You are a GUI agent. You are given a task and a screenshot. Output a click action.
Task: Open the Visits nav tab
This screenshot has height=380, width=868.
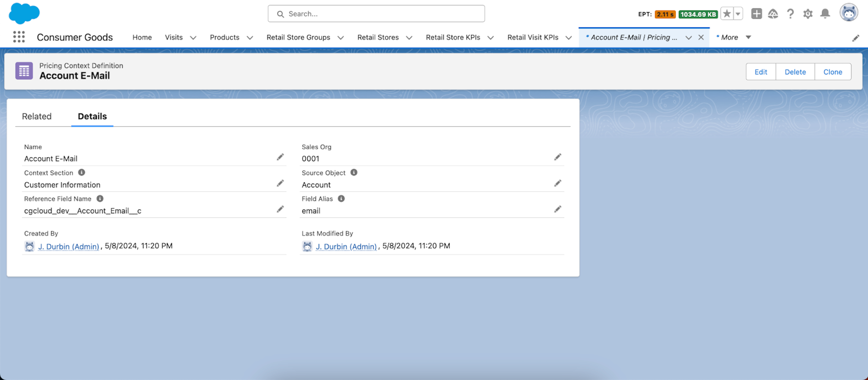[x=174, y=37]
